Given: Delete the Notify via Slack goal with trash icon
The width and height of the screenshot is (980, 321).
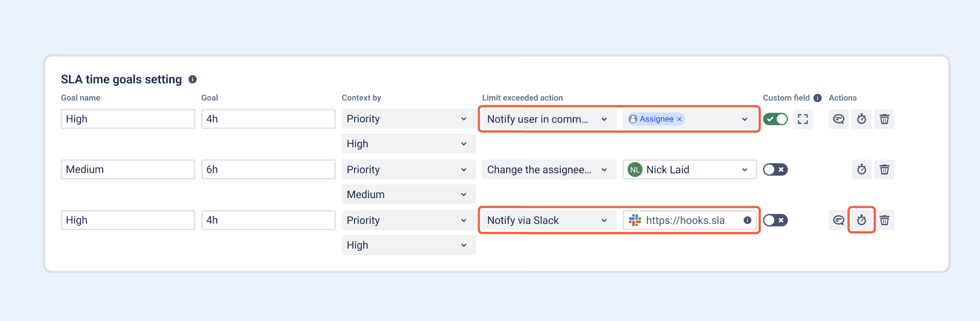Looking at the screenshot, I should pos(884,220).
